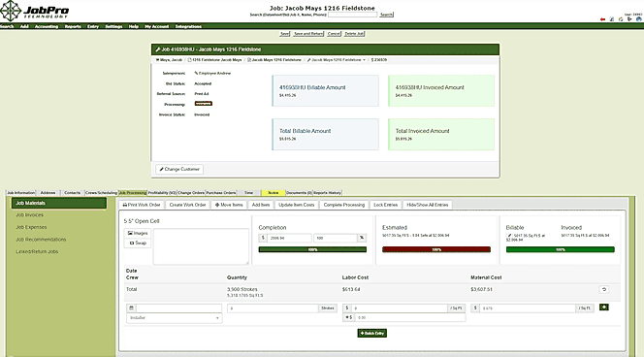Open the Help menu
The image size is (644, 357).
[134, 26]
